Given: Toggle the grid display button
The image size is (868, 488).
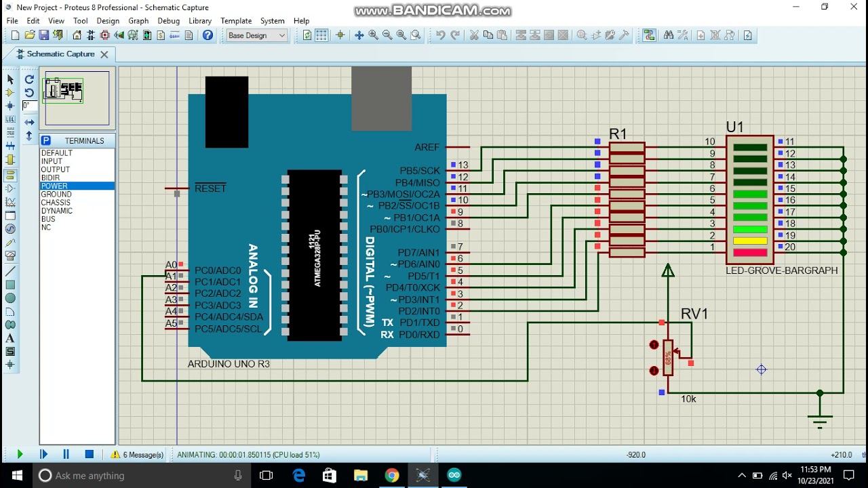Looking at the screenshot, I should tap(321, 35).
